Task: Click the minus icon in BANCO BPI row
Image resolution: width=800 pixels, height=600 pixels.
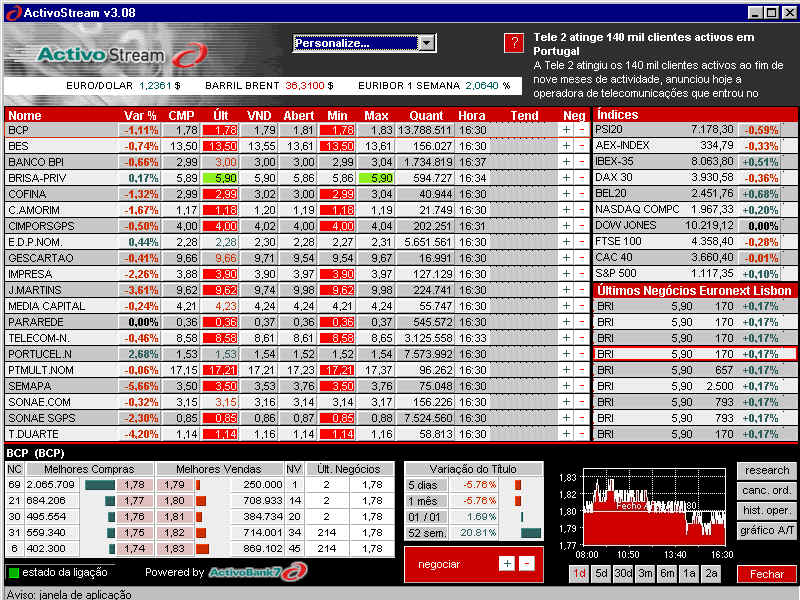Action: click(582, 162)
